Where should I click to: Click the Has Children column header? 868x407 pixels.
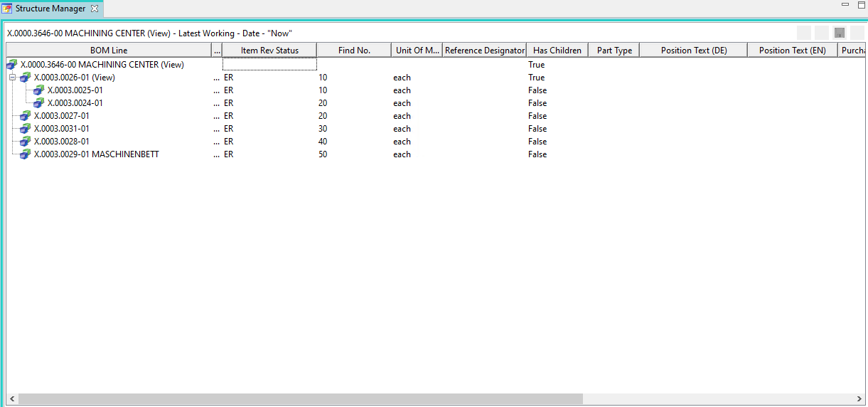(x=557, y=51)
